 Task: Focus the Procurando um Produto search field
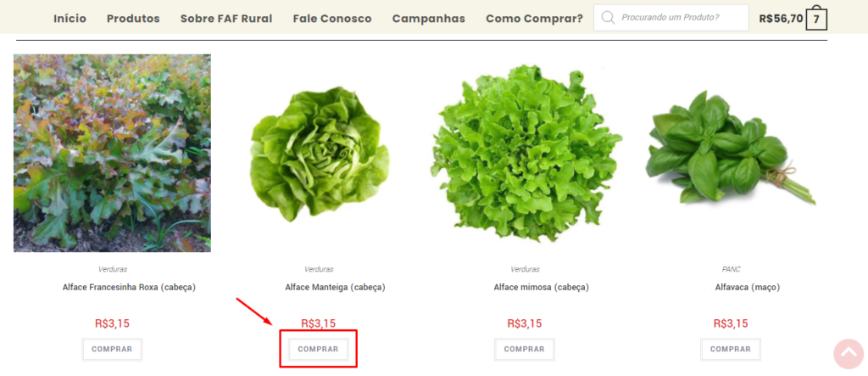tap(671, 18)
